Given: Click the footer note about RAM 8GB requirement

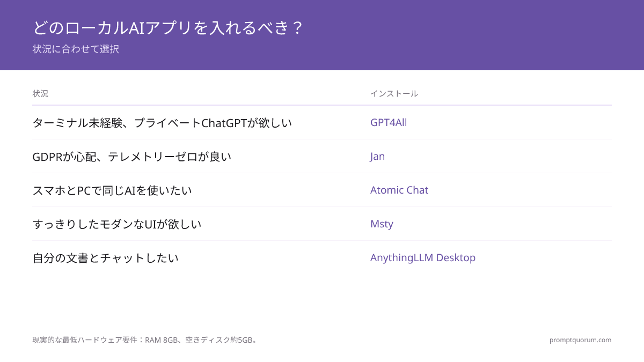Looking at the screenshot, I should (146, 339).
